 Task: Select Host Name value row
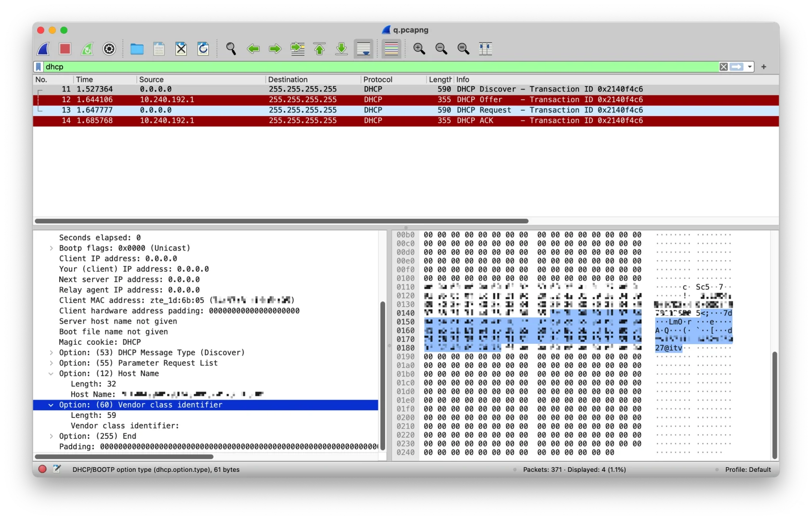[x=206, y=395]
